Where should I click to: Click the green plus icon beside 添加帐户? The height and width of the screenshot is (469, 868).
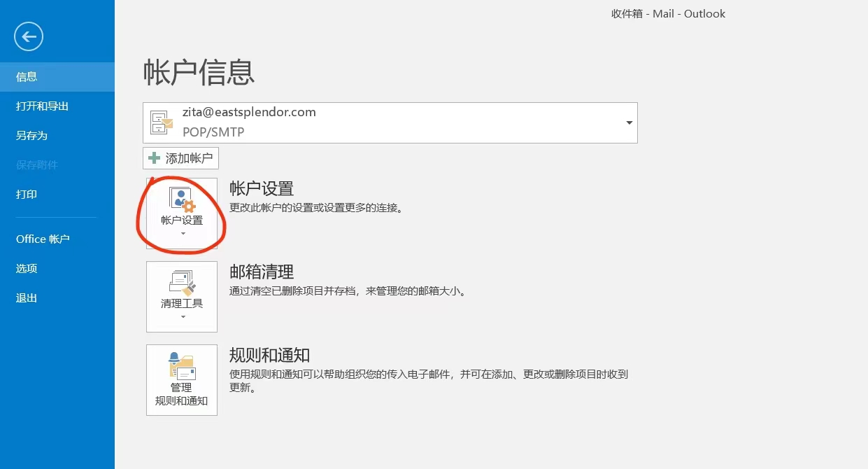point(155,158)
